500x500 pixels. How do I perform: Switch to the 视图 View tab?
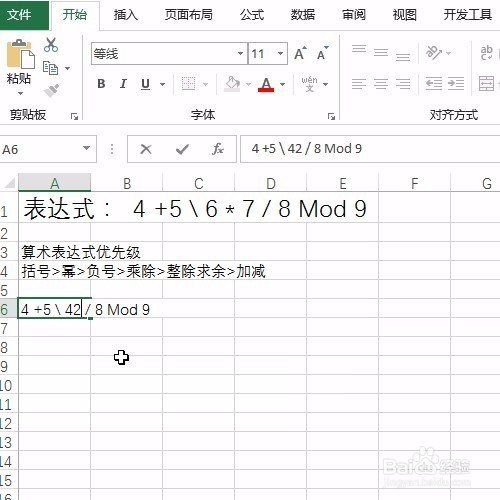(404, 15)
